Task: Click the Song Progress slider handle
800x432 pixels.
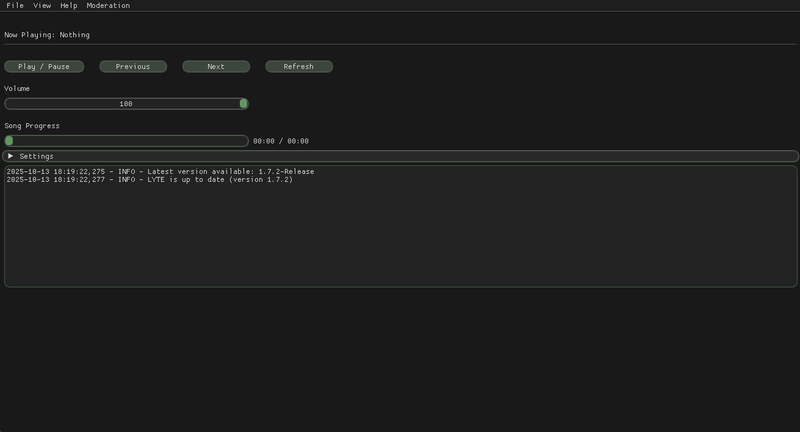Action: (x=9, y=141)
